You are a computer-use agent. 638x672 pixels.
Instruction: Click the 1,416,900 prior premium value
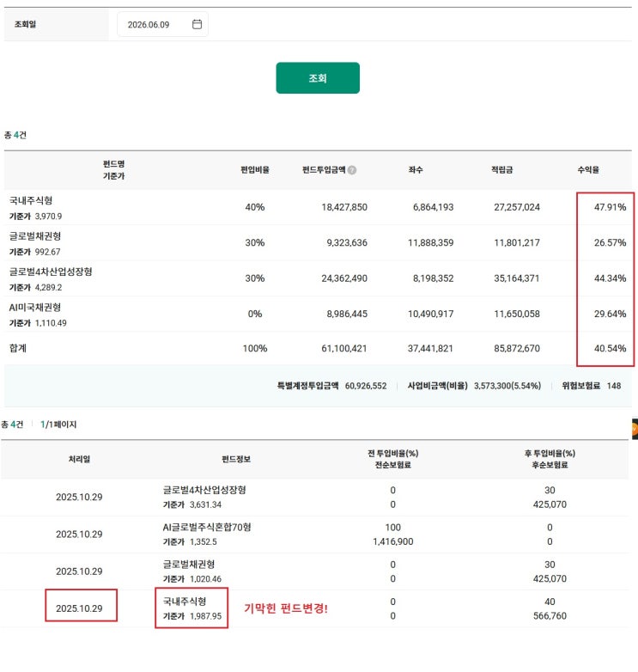coord(392,541)
